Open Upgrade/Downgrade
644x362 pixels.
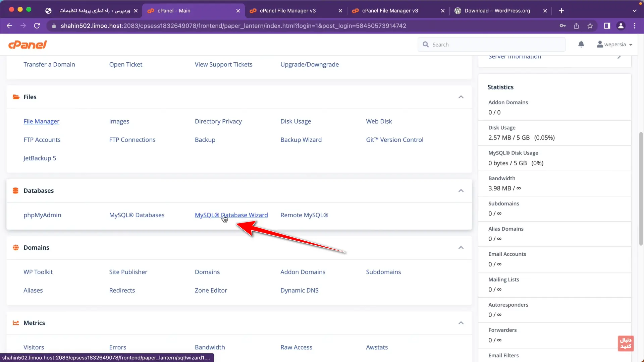tap(309, 65)
